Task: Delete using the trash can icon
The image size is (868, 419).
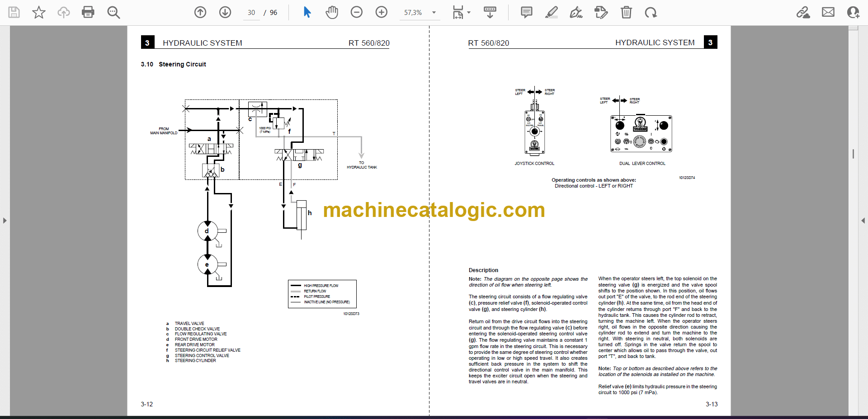Action: [626, 12]
